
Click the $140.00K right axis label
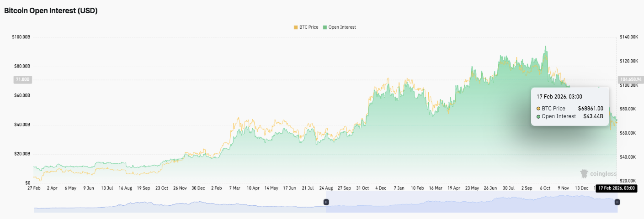[x=628, y=37]
